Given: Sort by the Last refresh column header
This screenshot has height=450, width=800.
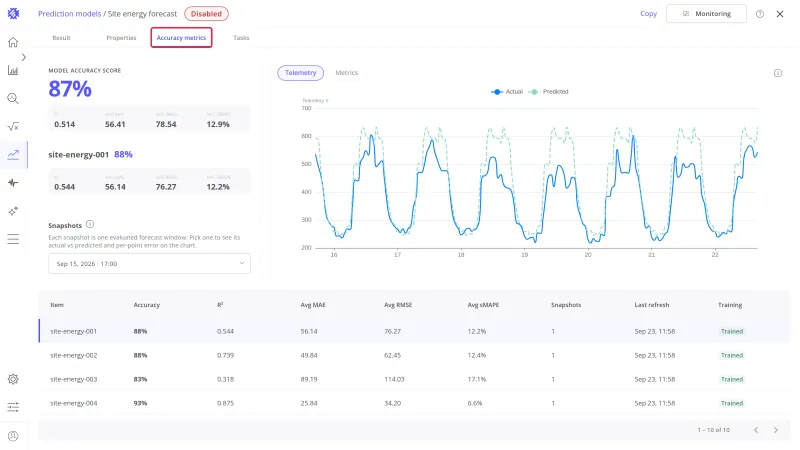Looking at the screenshot, I should coord(652,305).
